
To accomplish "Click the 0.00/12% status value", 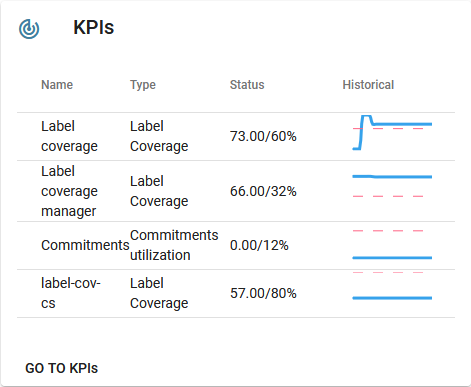I will pos(259,245).
